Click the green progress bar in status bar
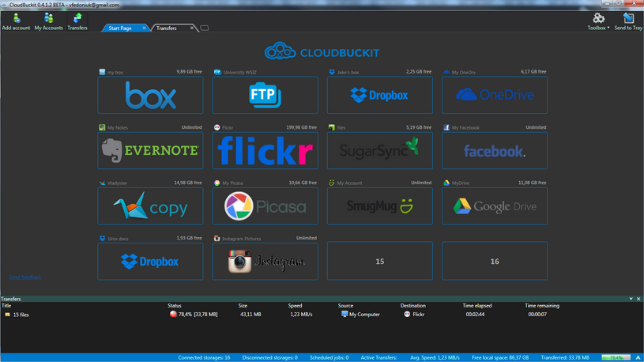The height and width of the screenshot is (362, 644). pos(616,358)
